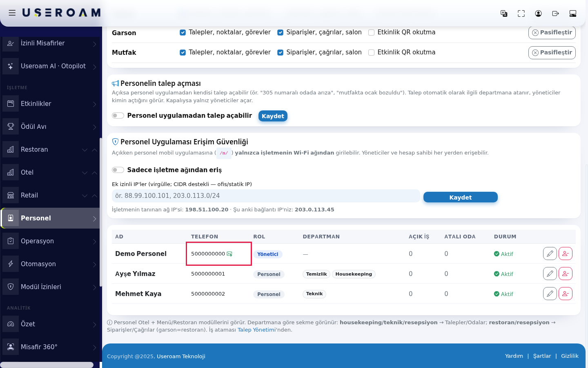Click the sidebar horizontal scrollbar
Viewport: 588px width, 368px height.
click(x=47, y=365)
